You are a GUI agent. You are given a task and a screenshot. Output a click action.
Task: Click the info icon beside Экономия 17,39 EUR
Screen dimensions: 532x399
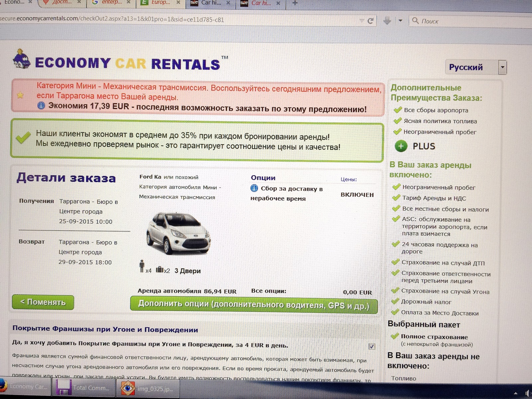click(x=41, y=106)
